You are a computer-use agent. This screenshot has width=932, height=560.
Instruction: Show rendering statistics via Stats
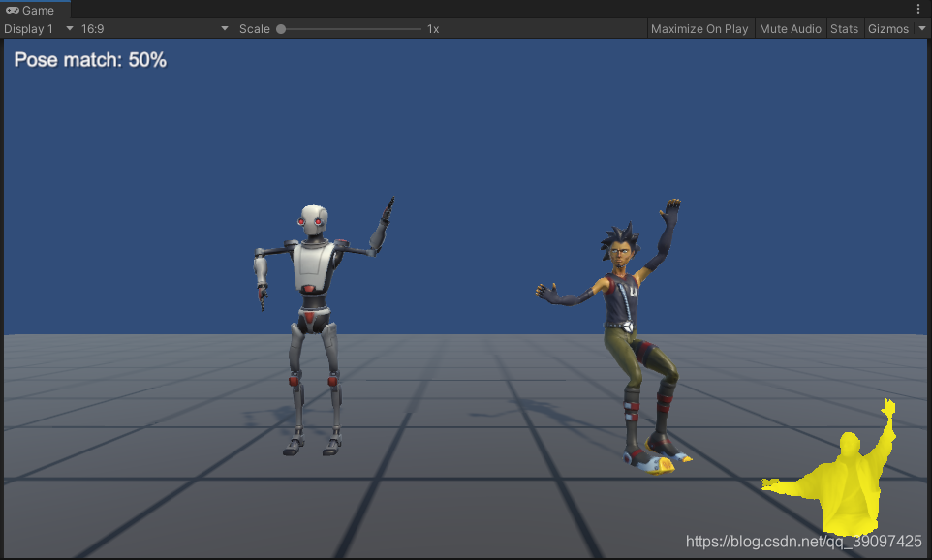pos(844,28)
